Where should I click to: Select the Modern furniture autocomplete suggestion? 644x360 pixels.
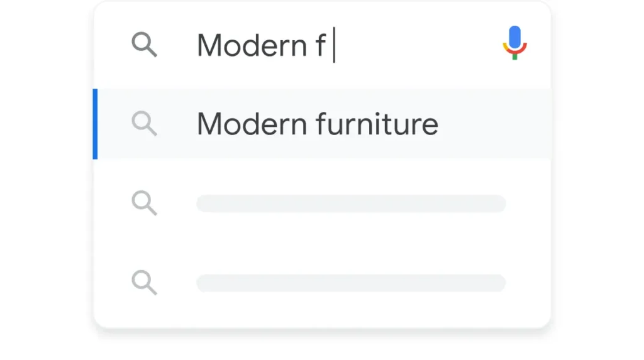[x=322, y=124]
